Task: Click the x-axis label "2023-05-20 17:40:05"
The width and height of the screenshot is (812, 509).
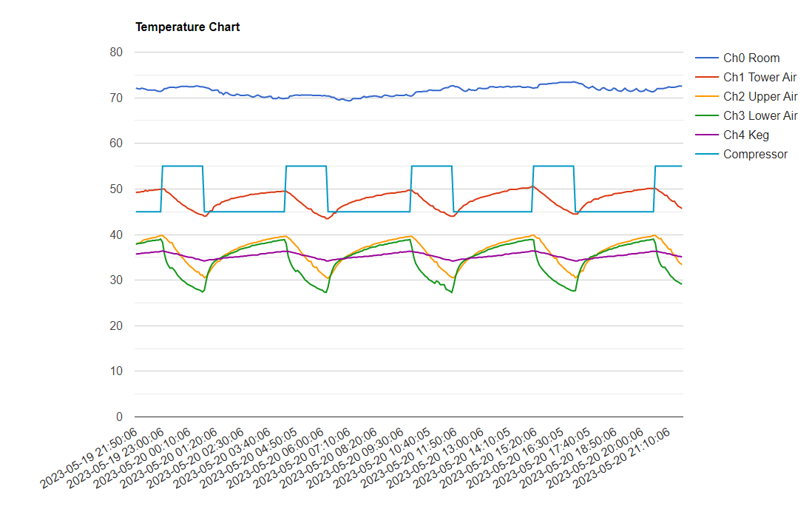Action: (543, 458)
